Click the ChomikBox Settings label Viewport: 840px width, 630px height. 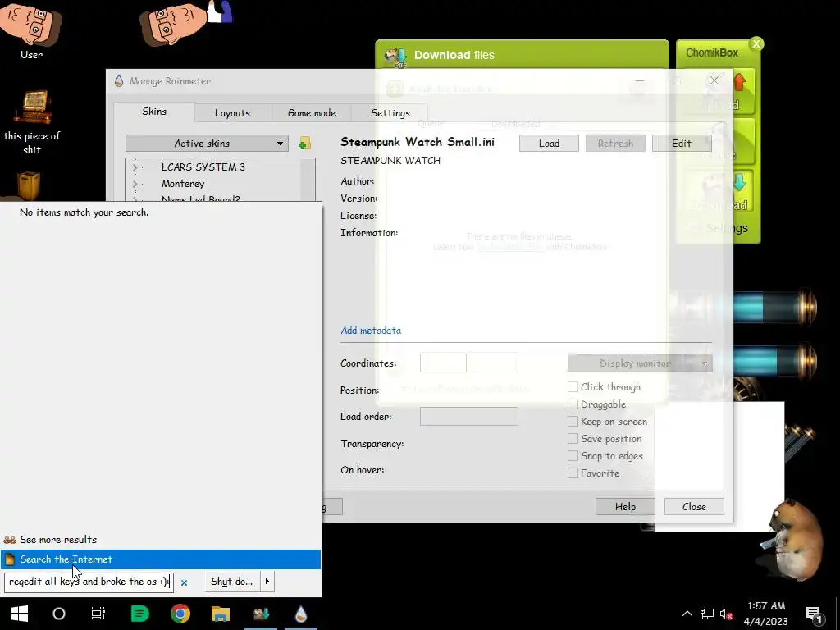(727, 228)
